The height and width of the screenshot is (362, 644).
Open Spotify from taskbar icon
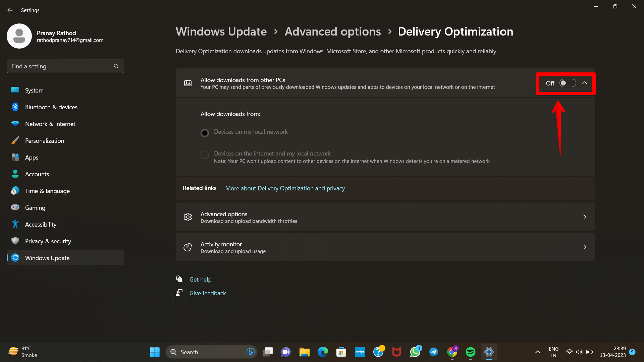(471, 352)
